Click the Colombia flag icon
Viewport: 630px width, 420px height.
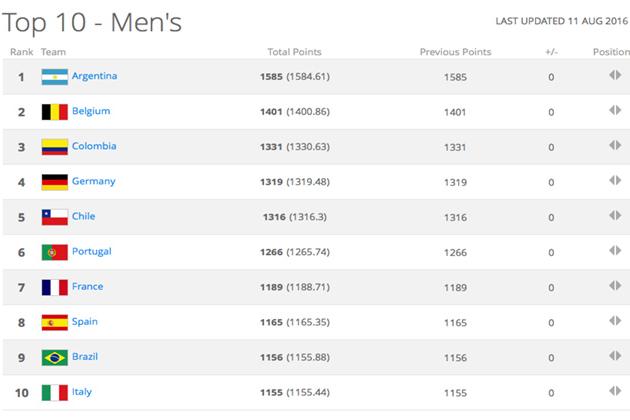tap(54, 147)
